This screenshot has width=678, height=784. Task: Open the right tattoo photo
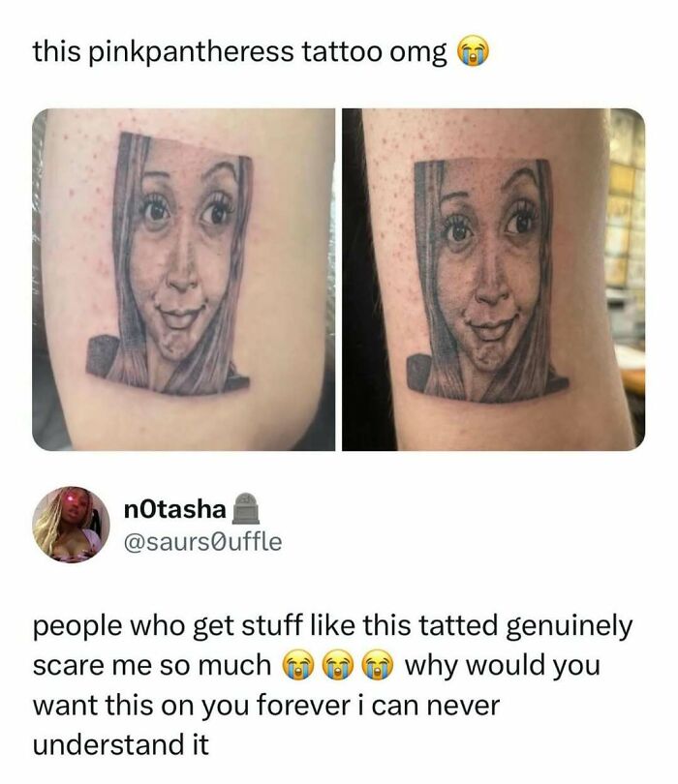[x=493, y=280]
